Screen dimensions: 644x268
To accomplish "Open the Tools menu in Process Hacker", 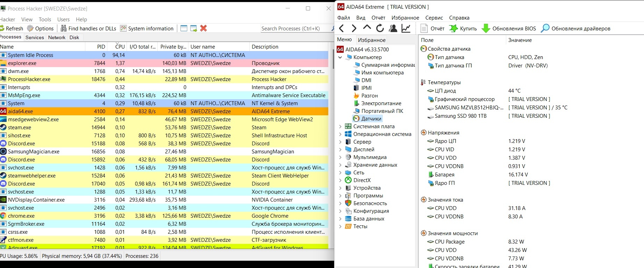I will tap(45, 20).
